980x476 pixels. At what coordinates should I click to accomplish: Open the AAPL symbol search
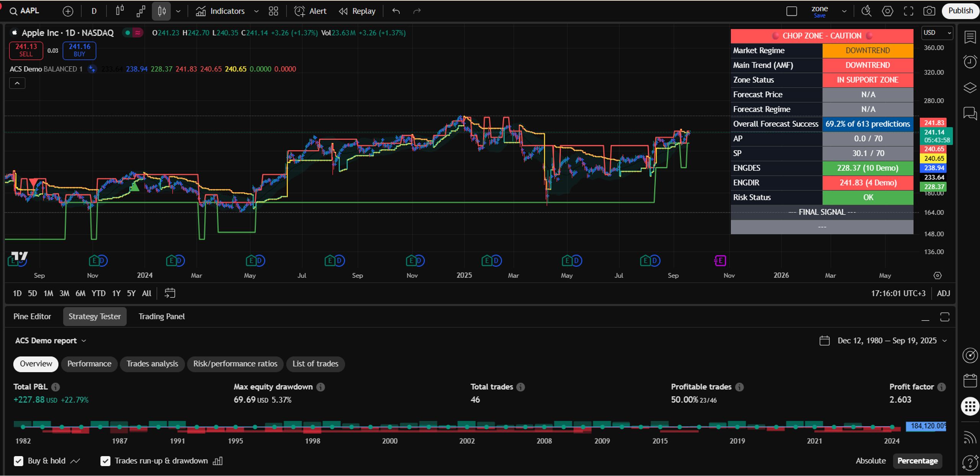[x=24, y=11]
